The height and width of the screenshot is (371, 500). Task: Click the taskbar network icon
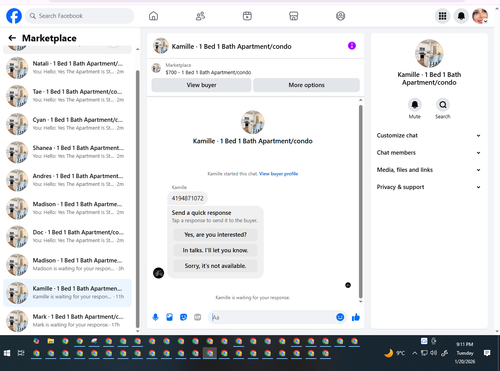point(424,353)
